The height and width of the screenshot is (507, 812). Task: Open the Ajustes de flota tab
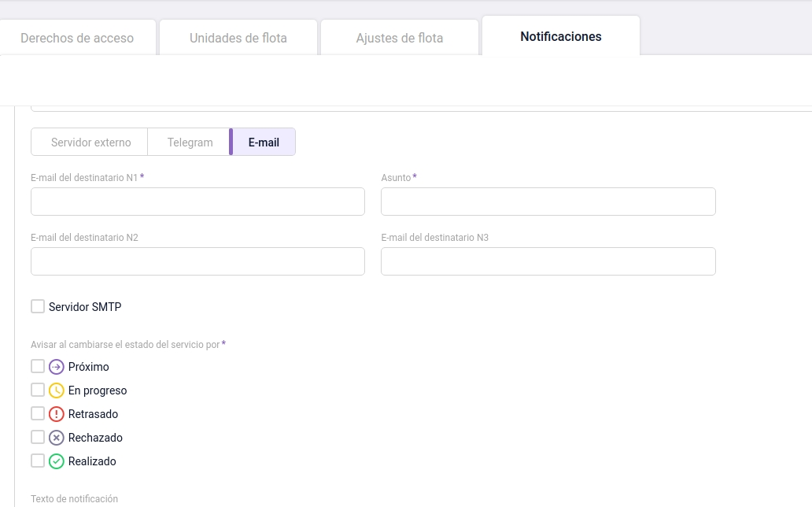pos(399,36)
